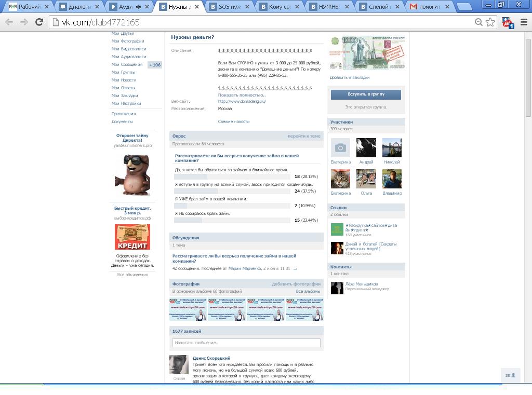Click member Владимир avatar

pos(392,179)
